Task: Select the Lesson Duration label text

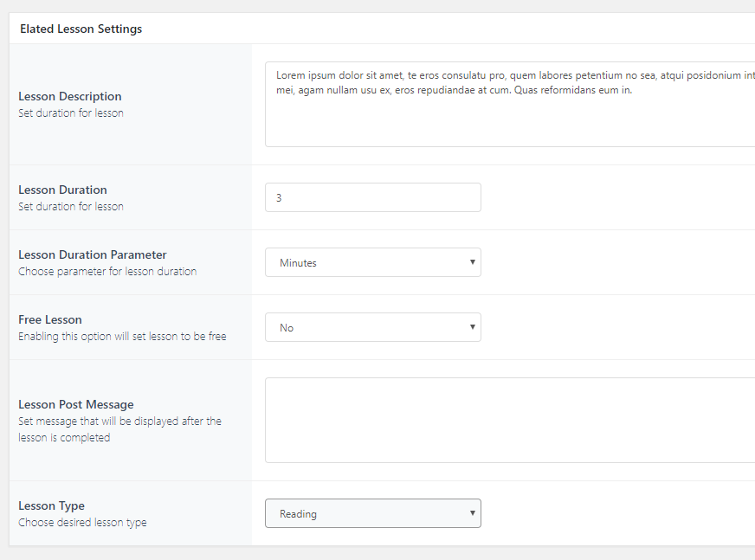Action: [62, 190]
